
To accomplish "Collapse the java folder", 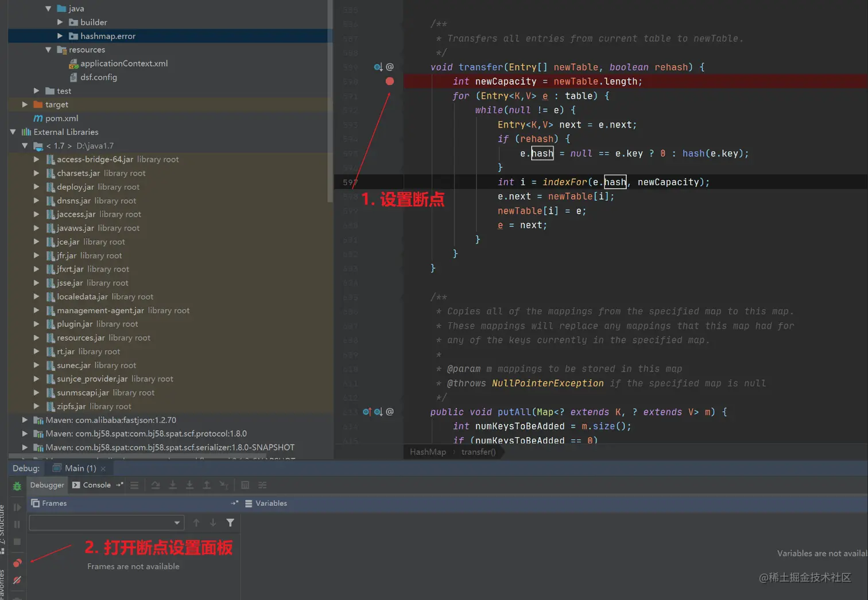I will (48, 9).
